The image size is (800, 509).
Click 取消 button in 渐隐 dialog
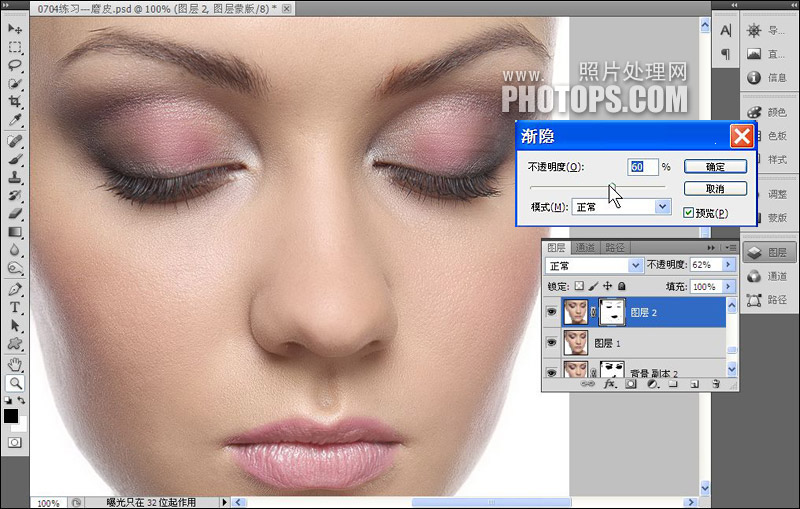(715, 189)
